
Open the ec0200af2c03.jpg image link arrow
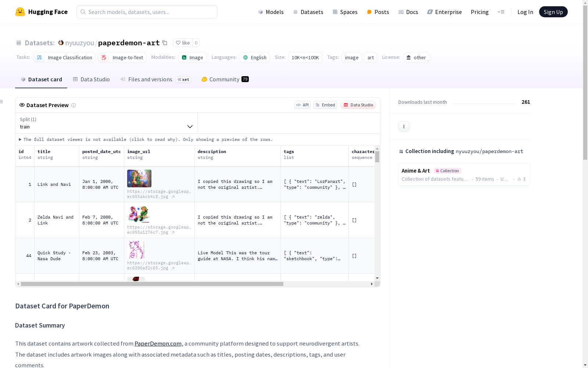(x=173, y=268)
